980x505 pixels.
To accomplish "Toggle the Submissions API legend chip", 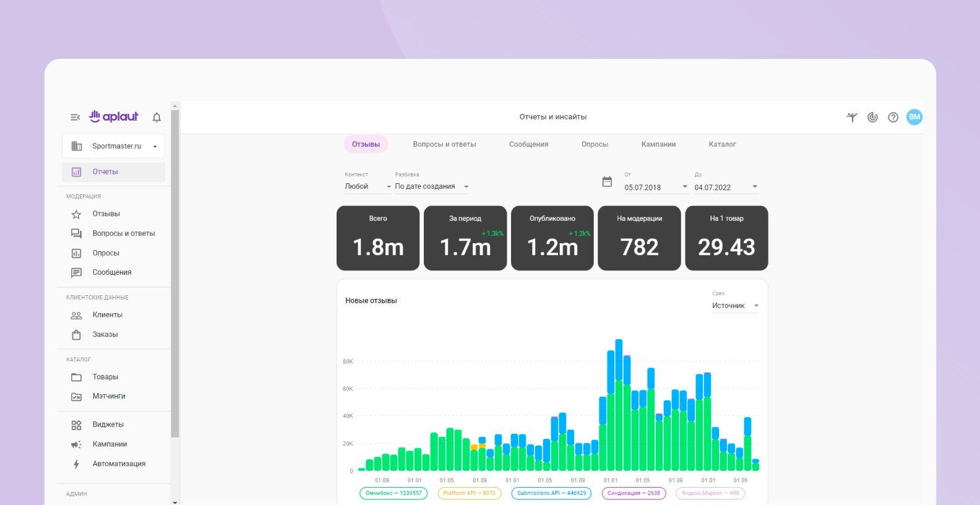I will [x=551, y=493].
